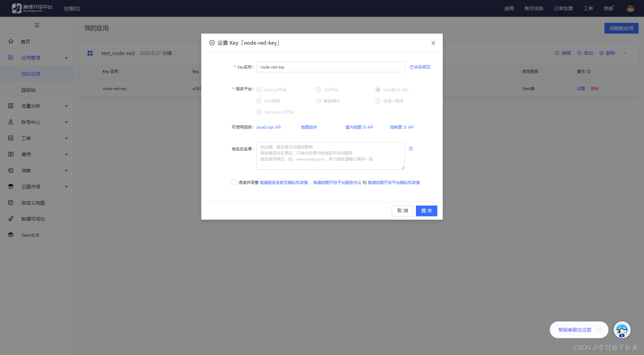
Task: Select the Web端(JS API) radio button
Action: [378, 90]
